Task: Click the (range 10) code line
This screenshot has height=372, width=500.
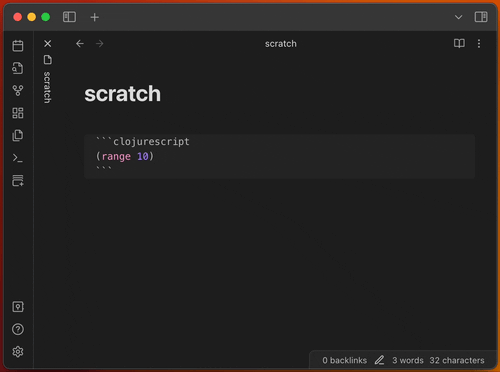Action: [125, 156]
